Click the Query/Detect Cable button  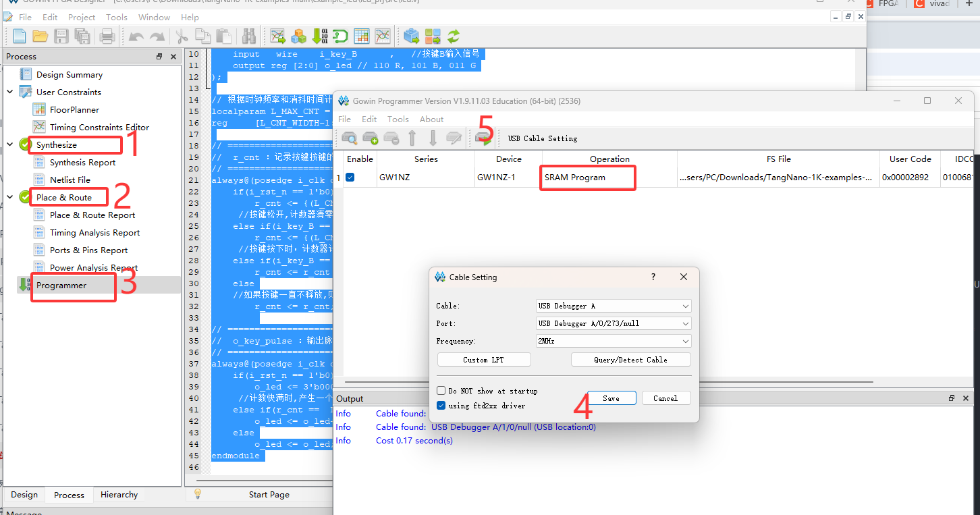[x=630, y=360]
